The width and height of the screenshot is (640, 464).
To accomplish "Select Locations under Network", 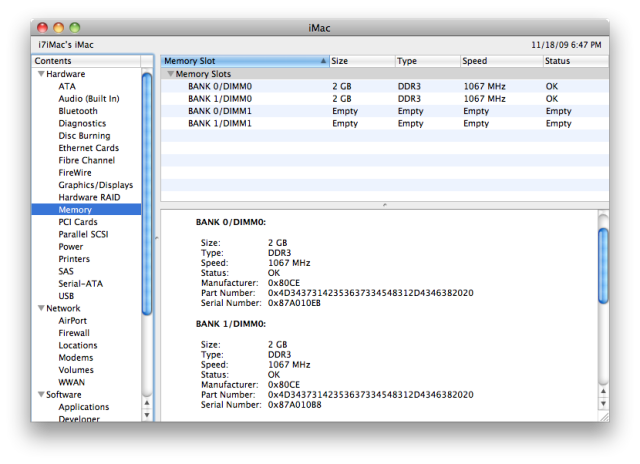I will tap(78, 345).
